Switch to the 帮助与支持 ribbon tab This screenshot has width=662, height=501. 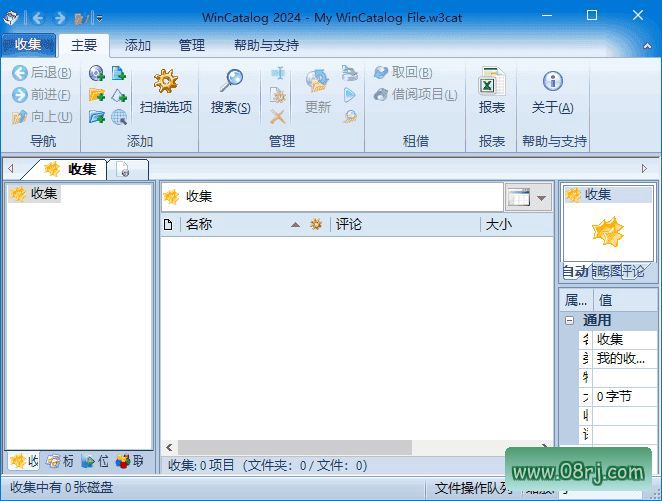click(266, 45)
